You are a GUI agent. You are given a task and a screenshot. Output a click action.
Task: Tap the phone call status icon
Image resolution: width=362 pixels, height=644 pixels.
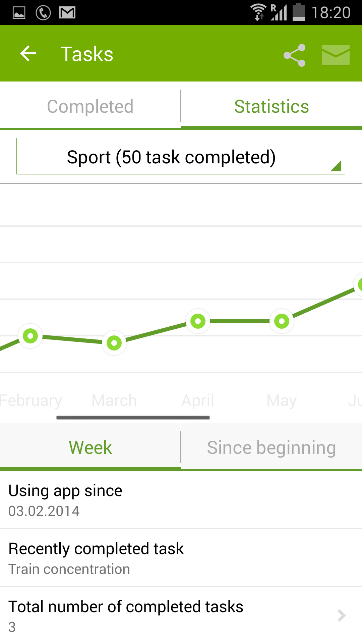pyautogui.click(x=43, y=13)
